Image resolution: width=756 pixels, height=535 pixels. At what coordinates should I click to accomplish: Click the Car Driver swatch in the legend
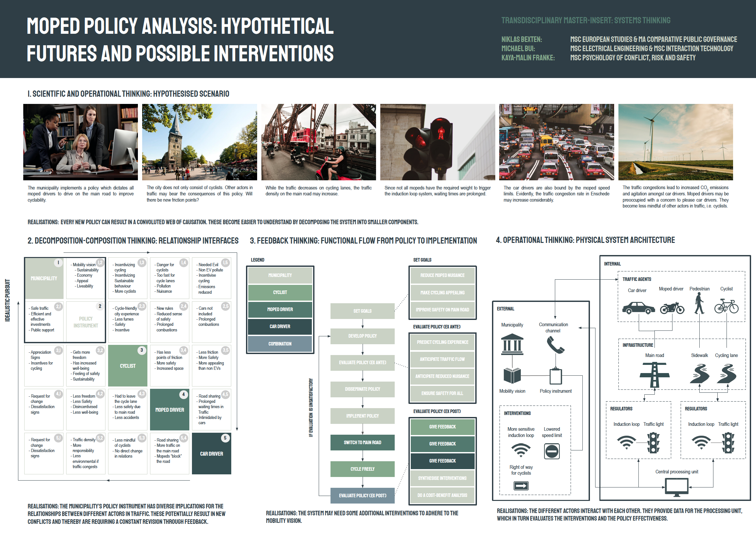280,327
